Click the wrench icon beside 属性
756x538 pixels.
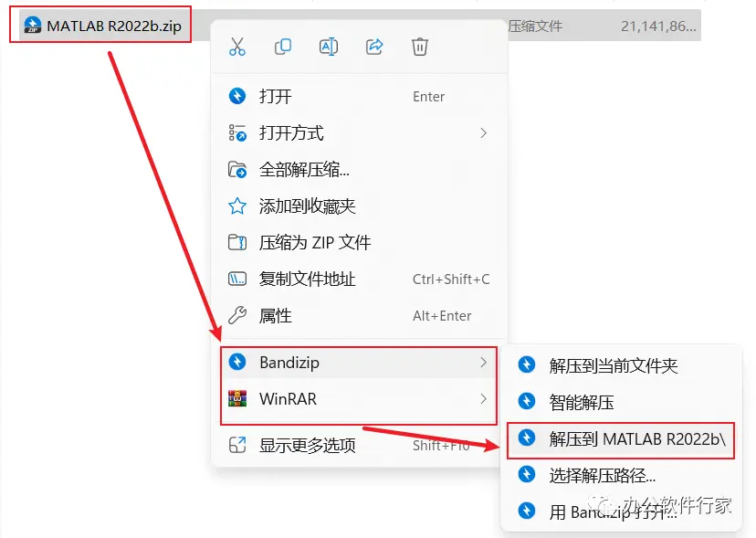point(237,315)
